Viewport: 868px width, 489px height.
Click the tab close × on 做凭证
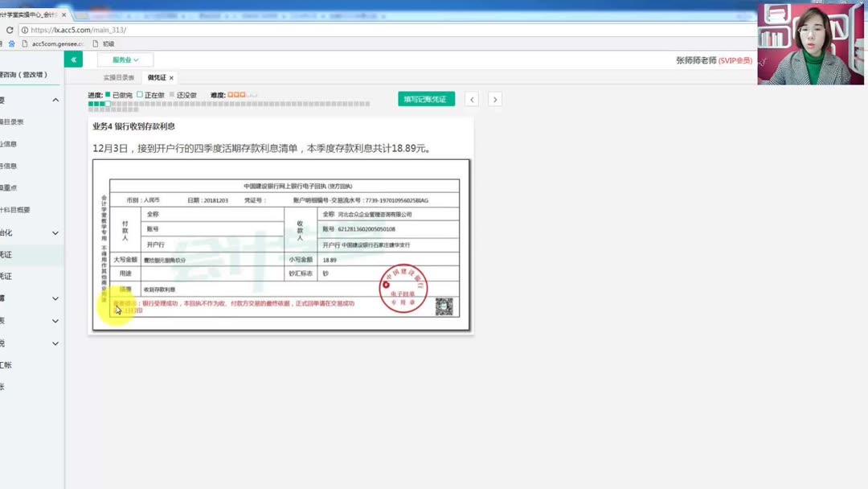171,78
